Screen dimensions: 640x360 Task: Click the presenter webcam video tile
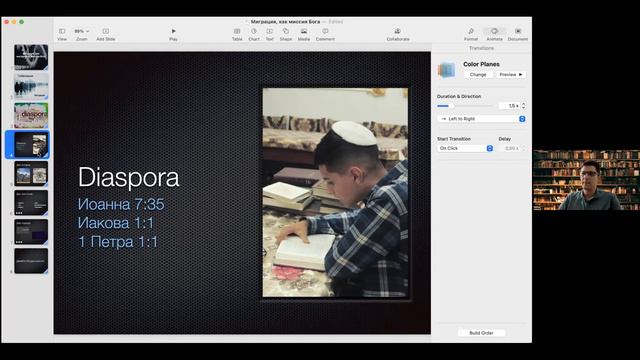tap(586, 180)
